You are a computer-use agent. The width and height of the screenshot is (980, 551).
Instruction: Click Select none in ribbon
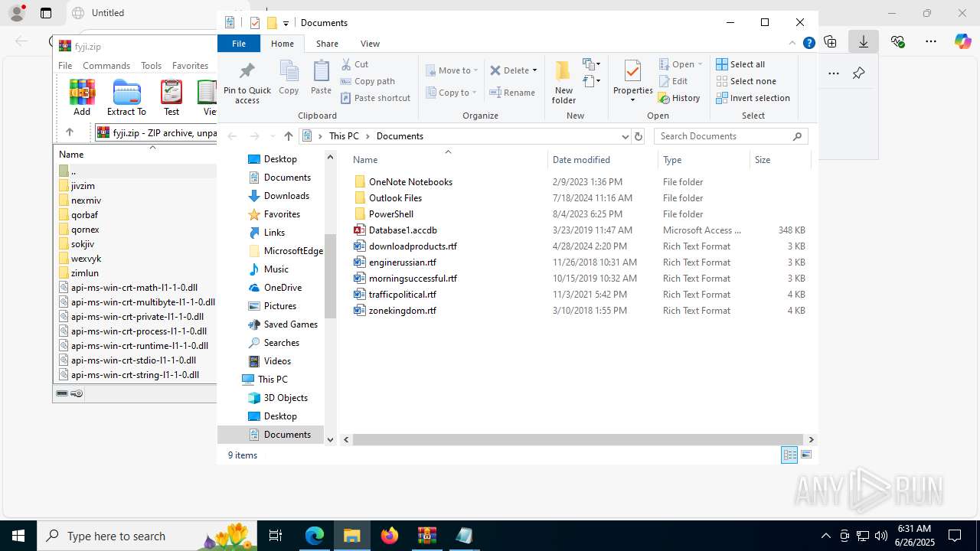[746, 81]
